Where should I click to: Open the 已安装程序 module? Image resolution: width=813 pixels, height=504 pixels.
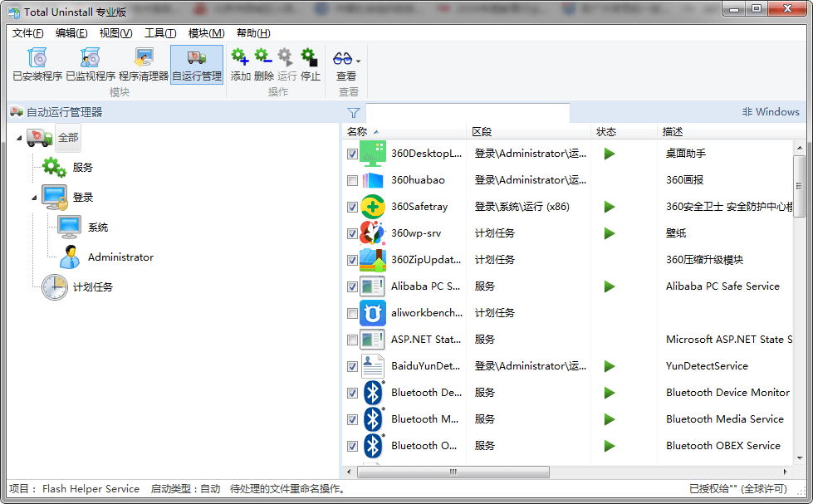(37, 64)
